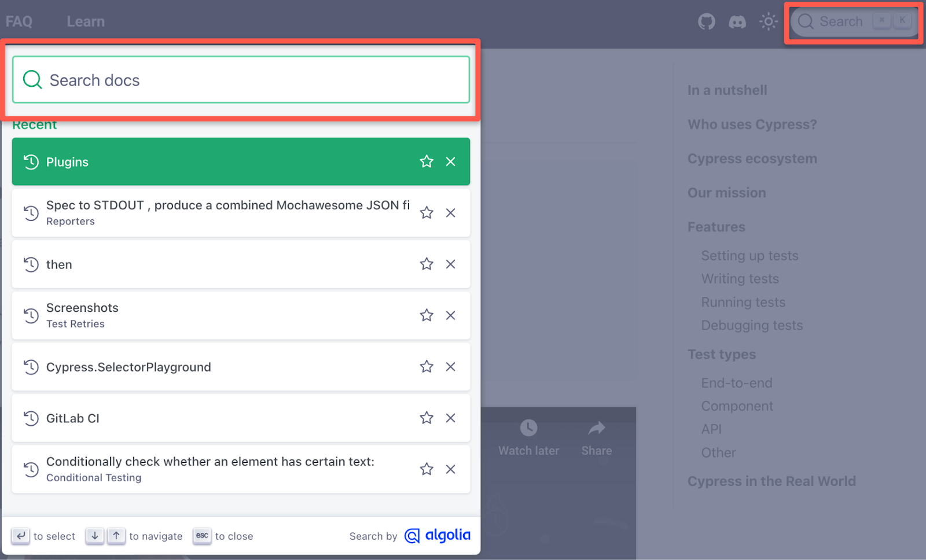This screenshot has width=926, height=560.
Task: Click the Algolia logo
Action: tap(437, 536)
